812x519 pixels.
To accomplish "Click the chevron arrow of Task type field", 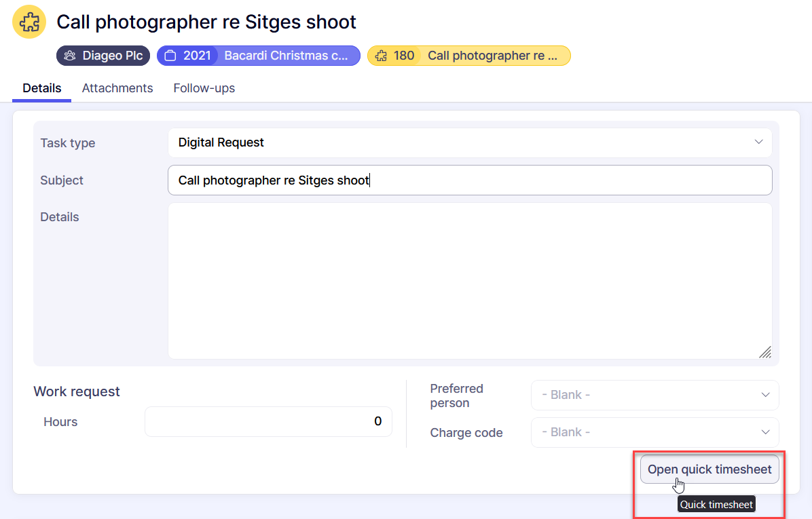I will (758, 142).
